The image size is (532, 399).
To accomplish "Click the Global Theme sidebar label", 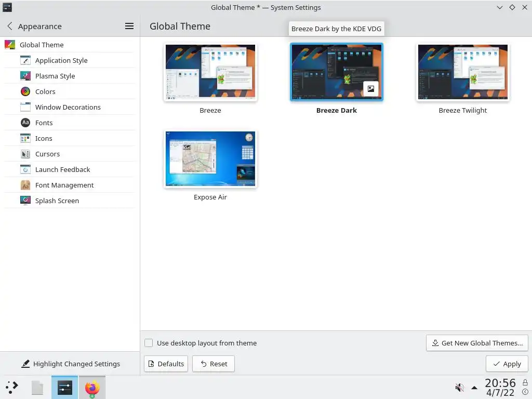I will tap(42, 45).
